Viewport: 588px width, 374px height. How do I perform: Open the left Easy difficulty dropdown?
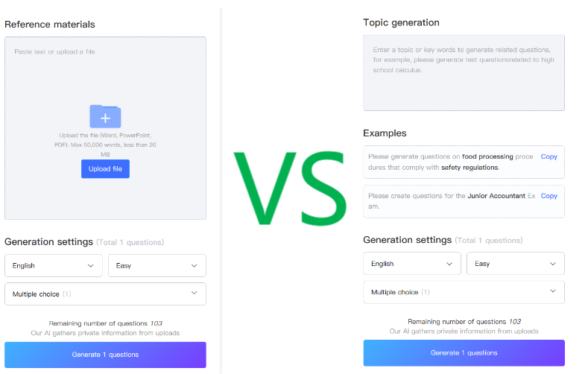click(x=157, y=266)
